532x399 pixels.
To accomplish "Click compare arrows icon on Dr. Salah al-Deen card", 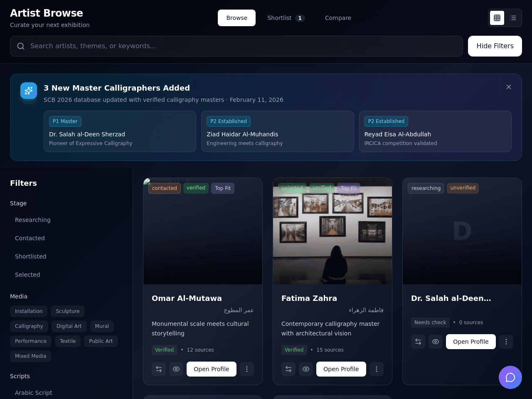I will tap(418, 342).
